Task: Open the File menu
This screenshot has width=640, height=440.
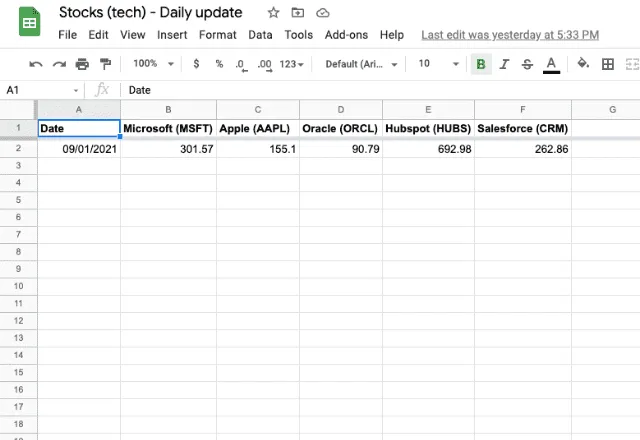Action: 67,35
